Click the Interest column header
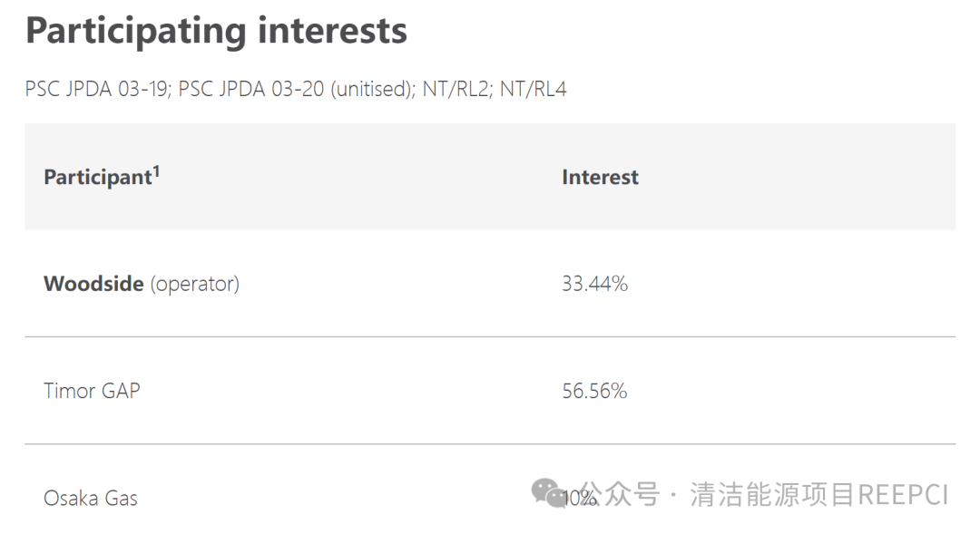 click(600, 178)
